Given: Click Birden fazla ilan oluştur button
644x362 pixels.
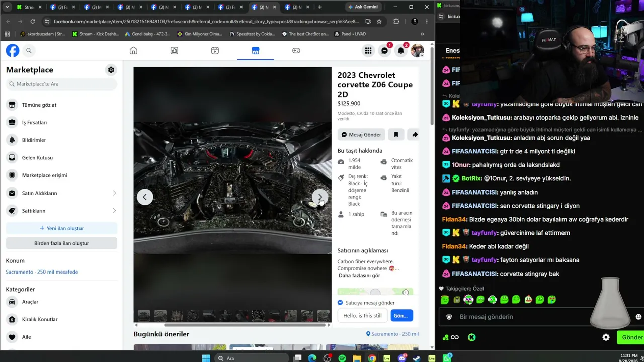Looking at the screenshot, I should (x=61, y=243).
